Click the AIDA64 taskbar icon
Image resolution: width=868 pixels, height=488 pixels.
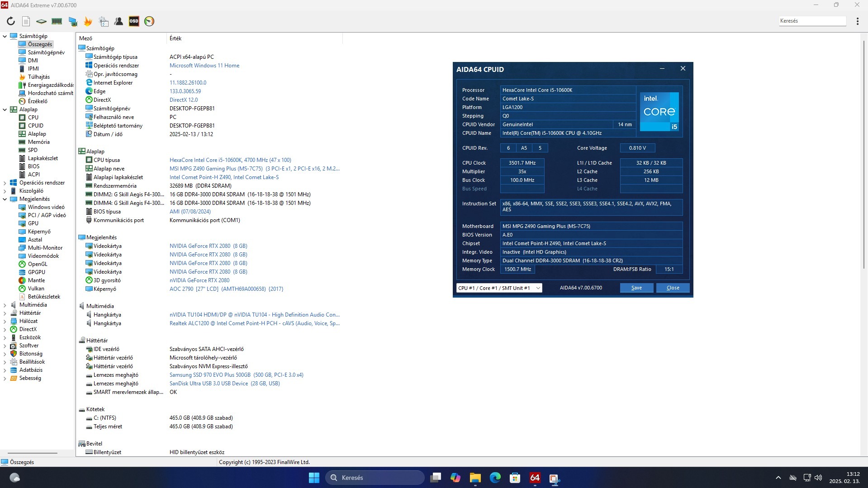pos(535,478)
